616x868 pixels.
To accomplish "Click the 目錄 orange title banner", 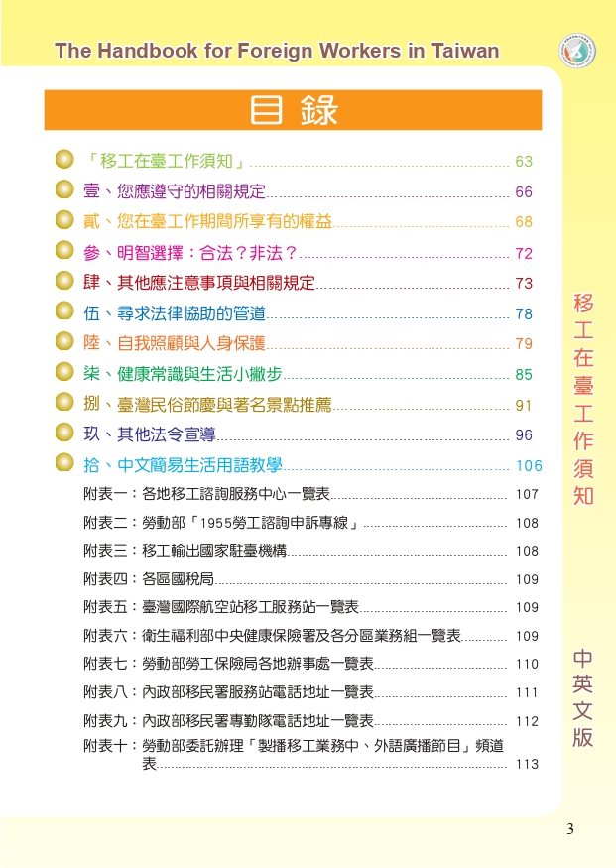I will click(293, 110).
